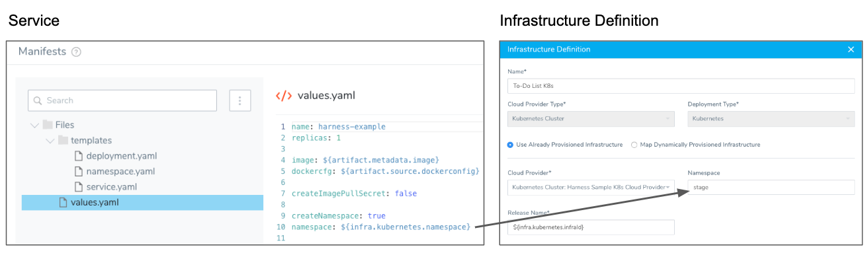Click the Namespace field containing stage

coord(771,188)
